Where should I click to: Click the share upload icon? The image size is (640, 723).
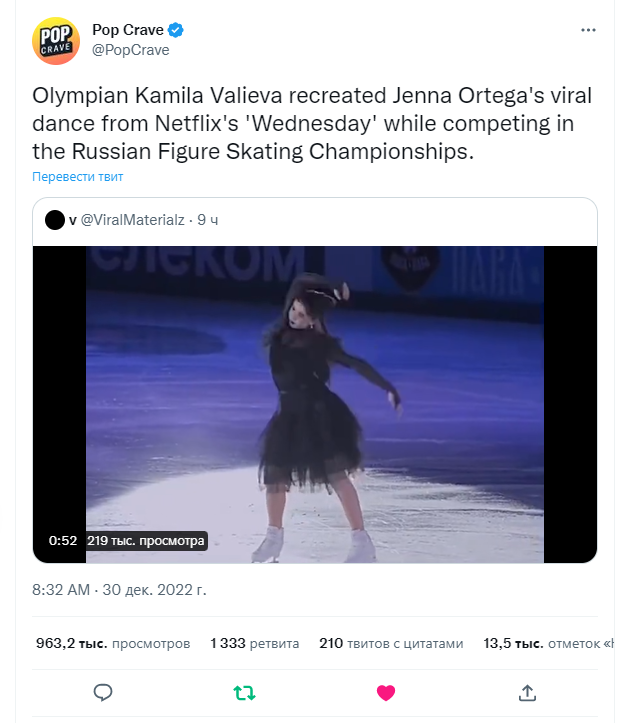point(527,692)
